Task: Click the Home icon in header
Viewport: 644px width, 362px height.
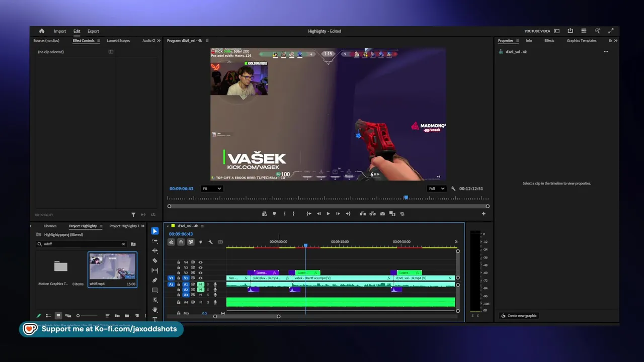Action: click(42, 31)
